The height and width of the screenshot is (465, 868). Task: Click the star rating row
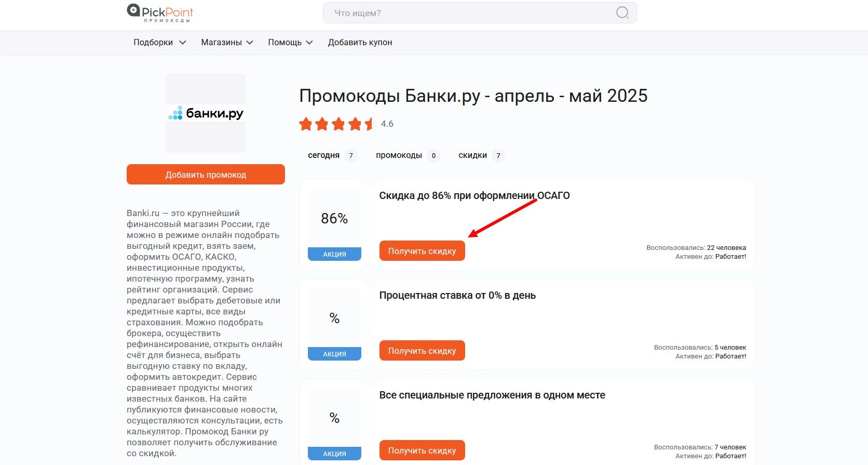[336, 124]
